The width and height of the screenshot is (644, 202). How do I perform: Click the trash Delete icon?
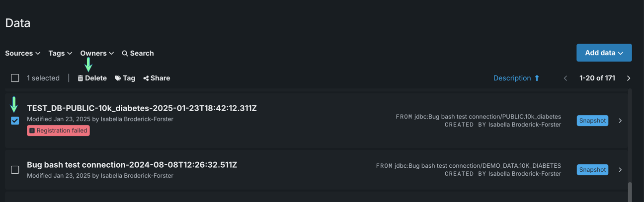pyautogui.click(x=80, y=78)
